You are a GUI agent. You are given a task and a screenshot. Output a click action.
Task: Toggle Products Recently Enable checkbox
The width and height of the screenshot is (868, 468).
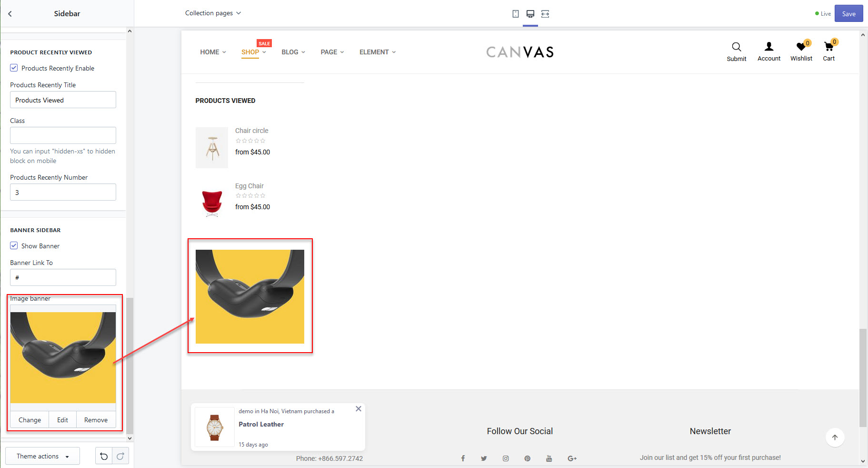coord(14,68)
